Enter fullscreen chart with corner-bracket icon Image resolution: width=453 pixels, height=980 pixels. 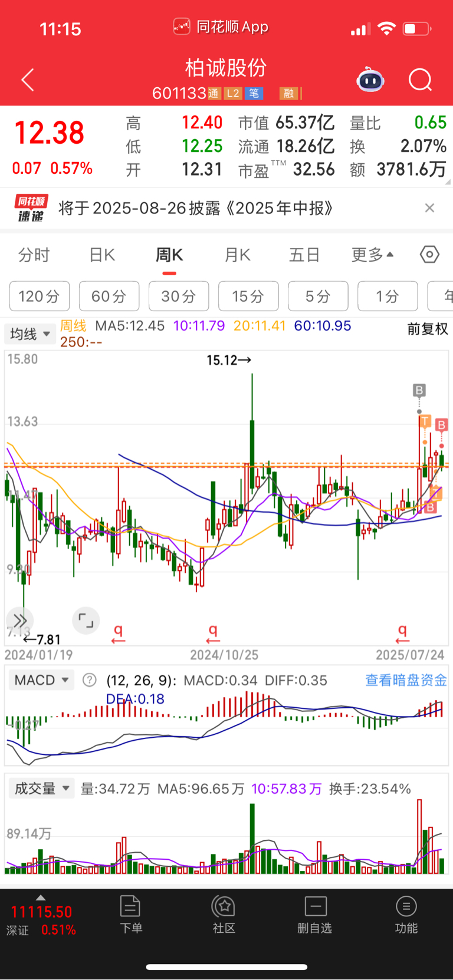86,621
